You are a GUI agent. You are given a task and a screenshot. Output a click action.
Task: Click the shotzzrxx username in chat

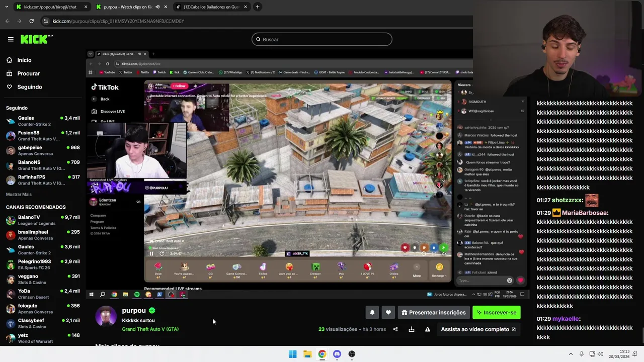(568, 200)
